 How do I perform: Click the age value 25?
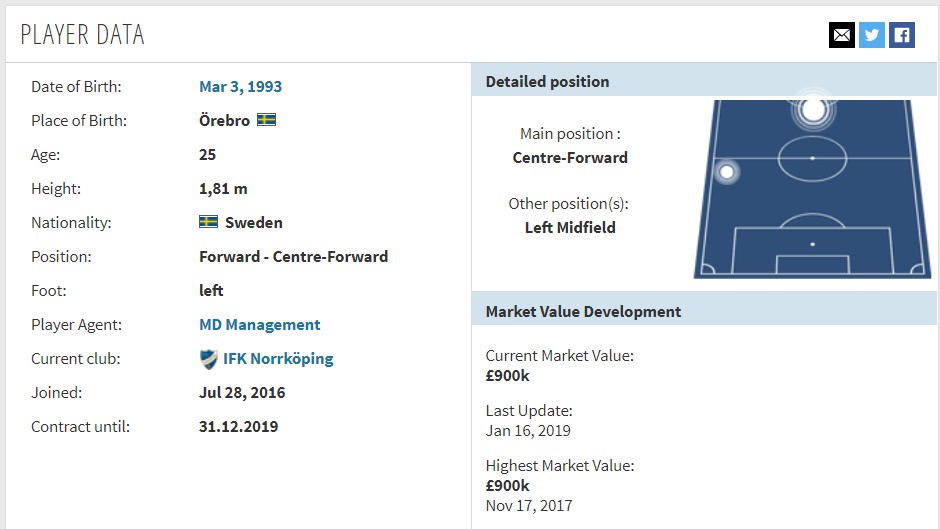207,155
